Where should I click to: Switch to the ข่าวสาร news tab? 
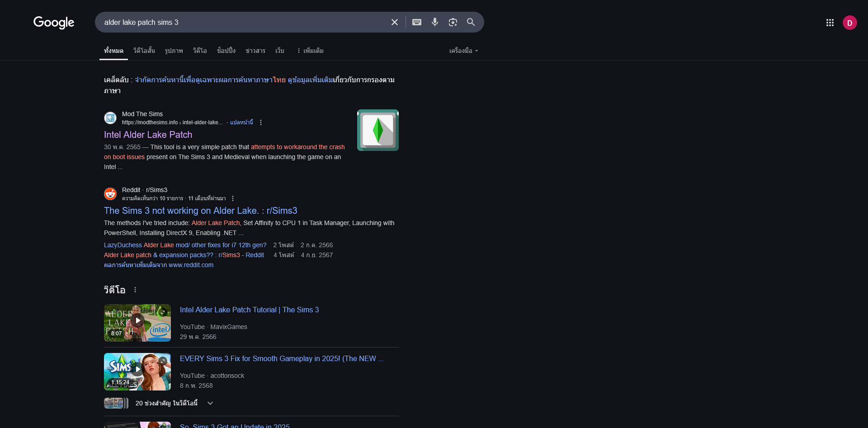(x=255, y=51)
